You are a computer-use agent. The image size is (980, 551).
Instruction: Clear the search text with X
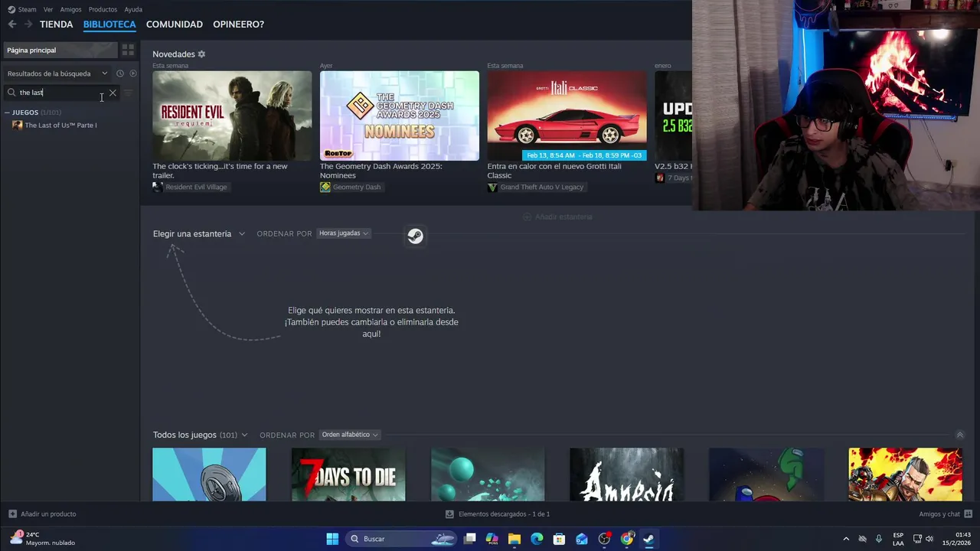pos(113,93)
